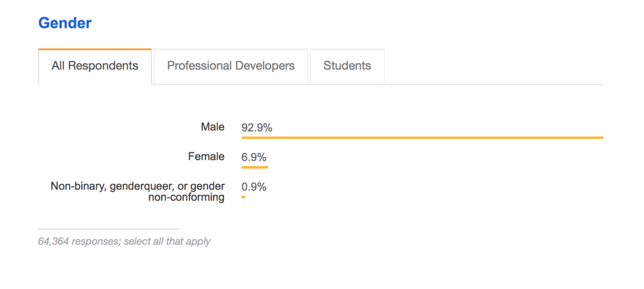Click the 6.9% percentage label
Image resolution: width=644 pixels, height=289 pixels.
(x=254, y=157)
